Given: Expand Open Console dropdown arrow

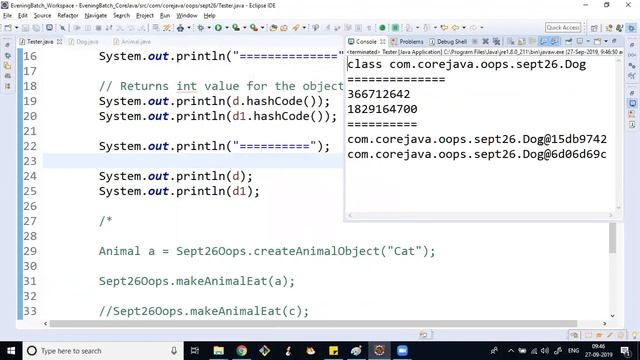Looking at the screenshot, I should click(606, 41).
